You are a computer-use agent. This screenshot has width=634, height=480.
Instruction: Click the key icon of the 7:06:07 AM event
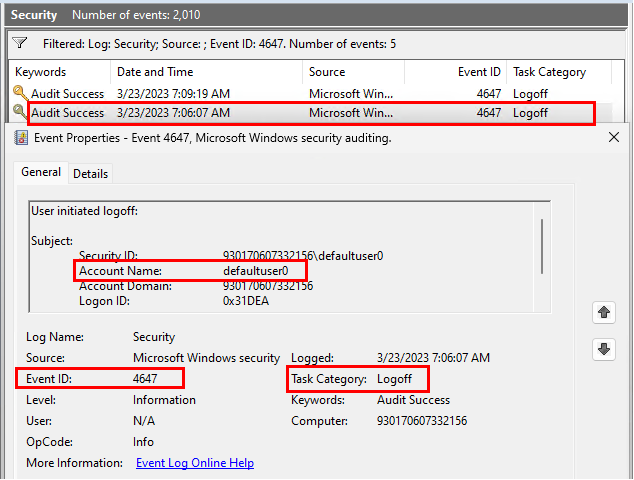20,113
